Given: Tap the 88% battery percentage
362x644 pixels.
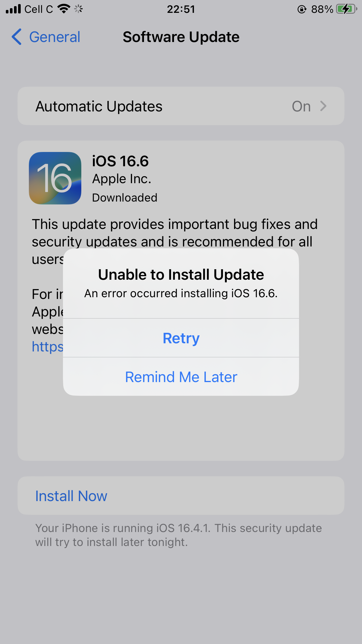Looking at the screenshot, I should 322,9.
